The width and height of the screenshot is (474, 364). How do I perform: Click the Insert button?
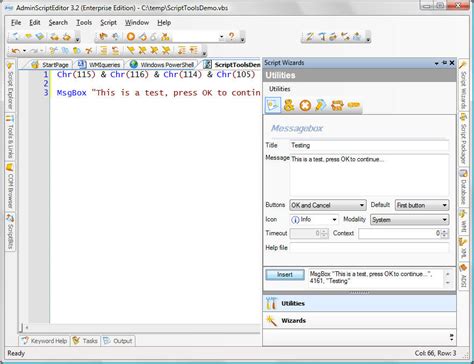tap(285, 274)
